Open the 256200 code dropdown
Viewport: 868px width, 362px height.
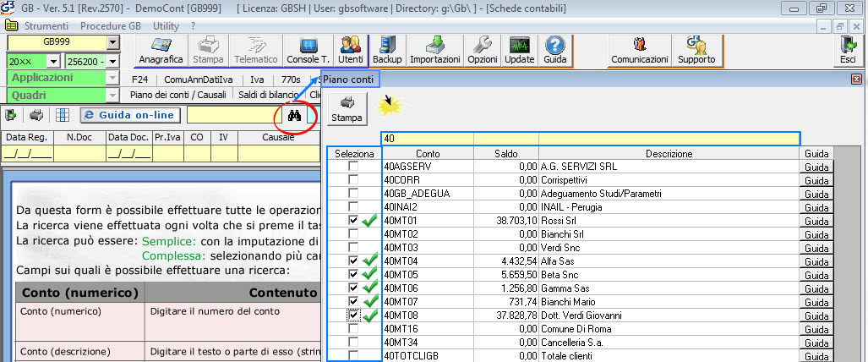coord(113,62)
